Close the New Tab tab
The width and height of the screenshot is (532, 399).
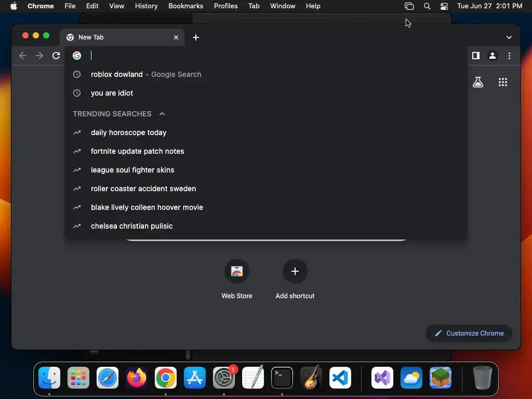click(x=176, y=37)
